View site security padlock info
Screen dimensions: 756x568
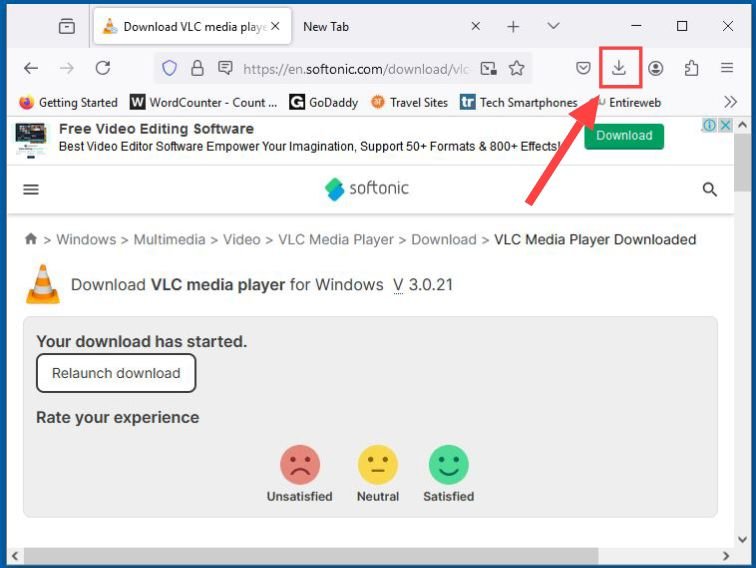click(197, 68)
